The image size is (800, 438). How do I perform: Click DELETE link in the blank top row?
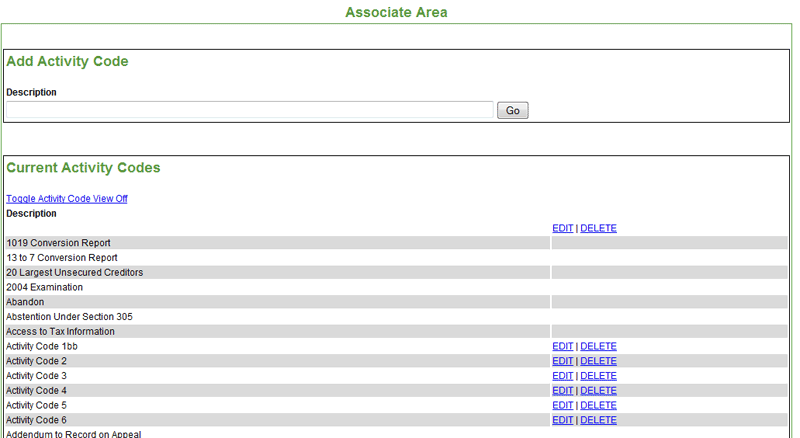point(598,228)
